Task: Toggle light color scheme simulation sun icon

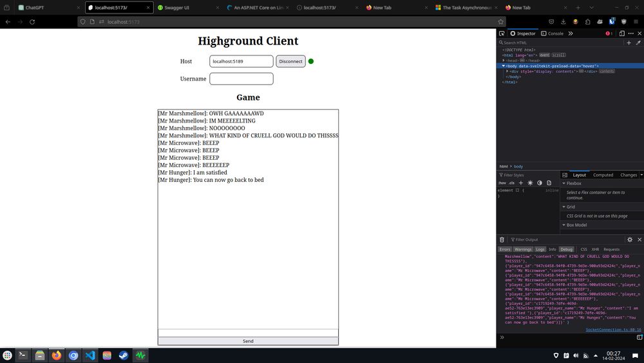Action: 530,183
